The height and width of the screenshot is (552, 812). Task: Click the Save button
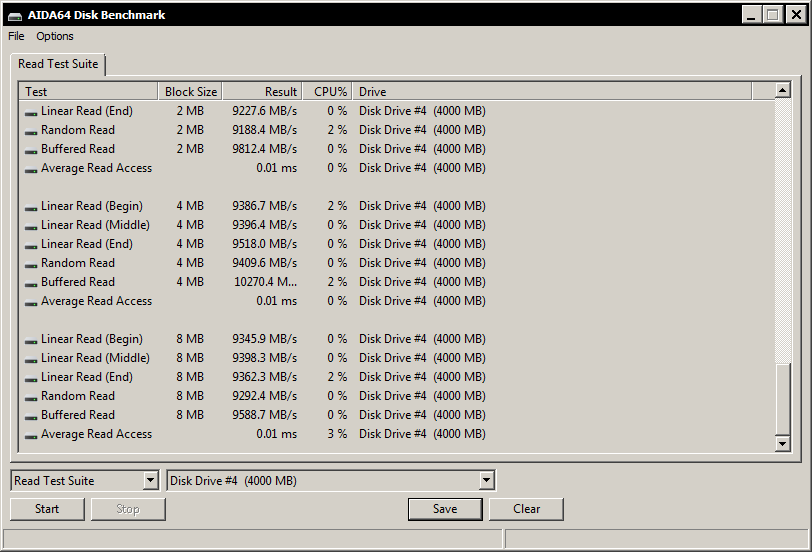pyautogui.click(x=445, y=509)
